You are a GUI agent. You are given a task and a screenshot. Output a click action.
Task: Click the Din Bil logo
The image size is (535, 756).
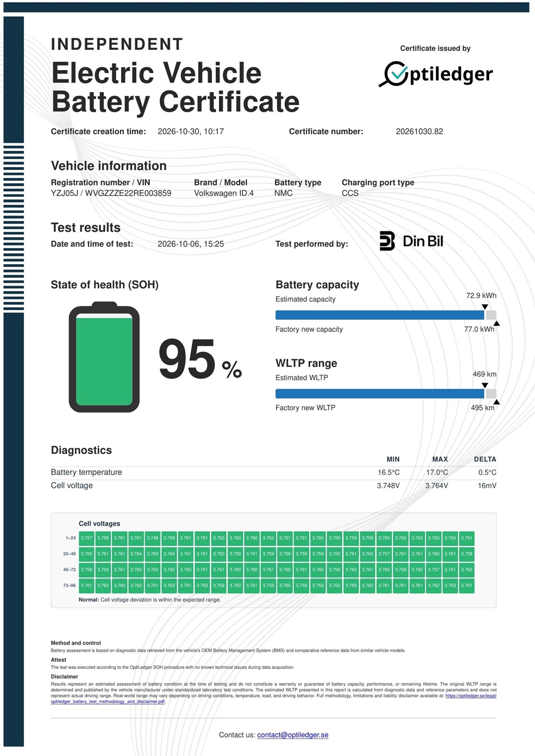[411, 241]
